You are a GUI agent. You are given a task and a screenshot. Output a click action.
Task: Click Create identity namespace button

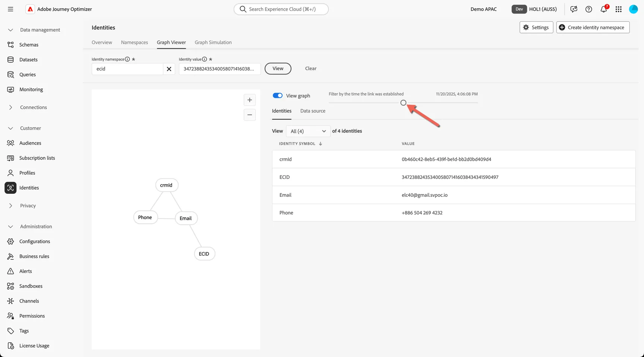(x=593, y=27)
